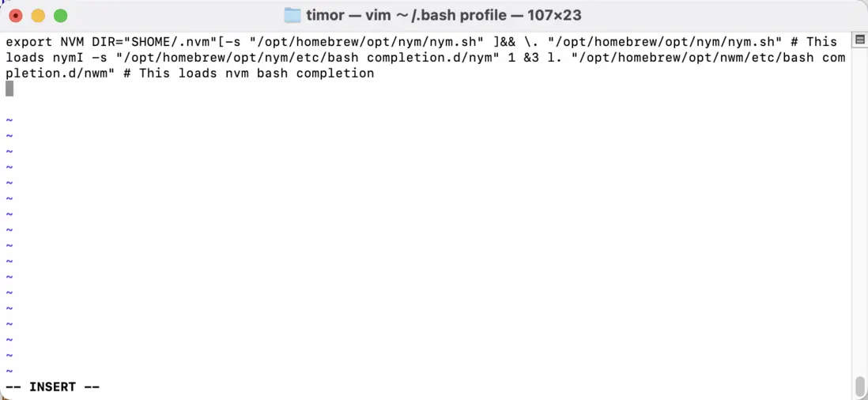This screenshot has width=868, height=400.
Task: Click the scrollbar thumb at the bottom right
Action: (x=859, y=387)
